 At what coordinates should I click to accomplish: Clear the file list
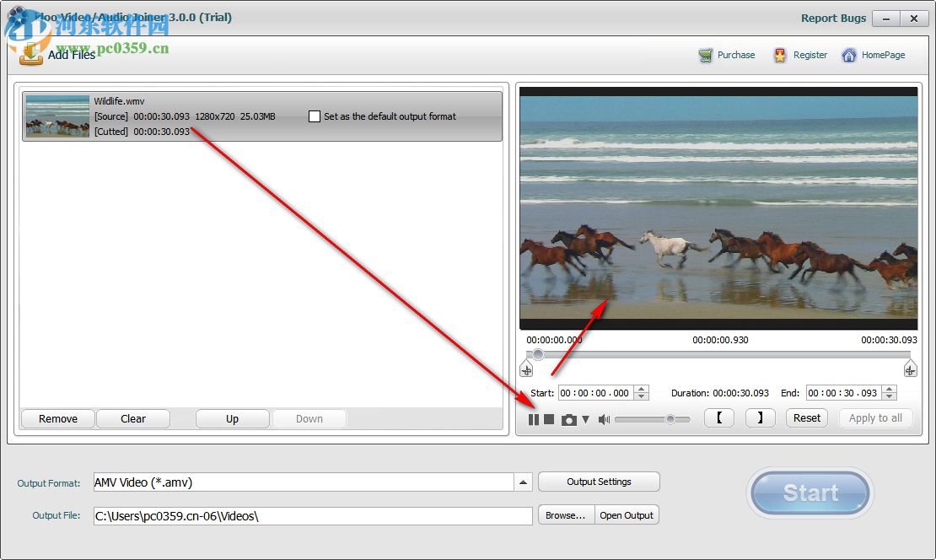tap(133, 418)
